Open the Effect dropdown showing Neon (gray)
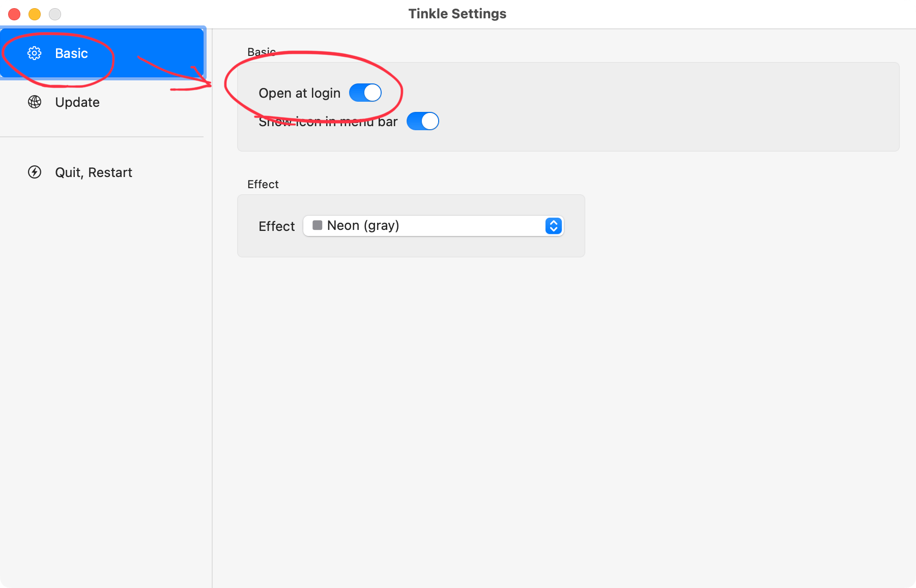This screenshot has height=588, width=916. 433,225
